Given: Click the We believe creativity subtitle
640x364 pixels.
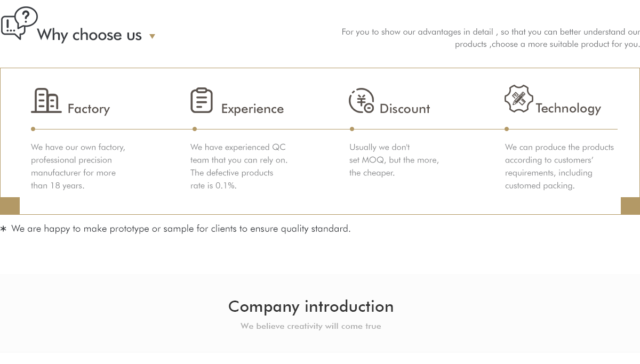Looking at the screenshot, I should click(311, 326).
